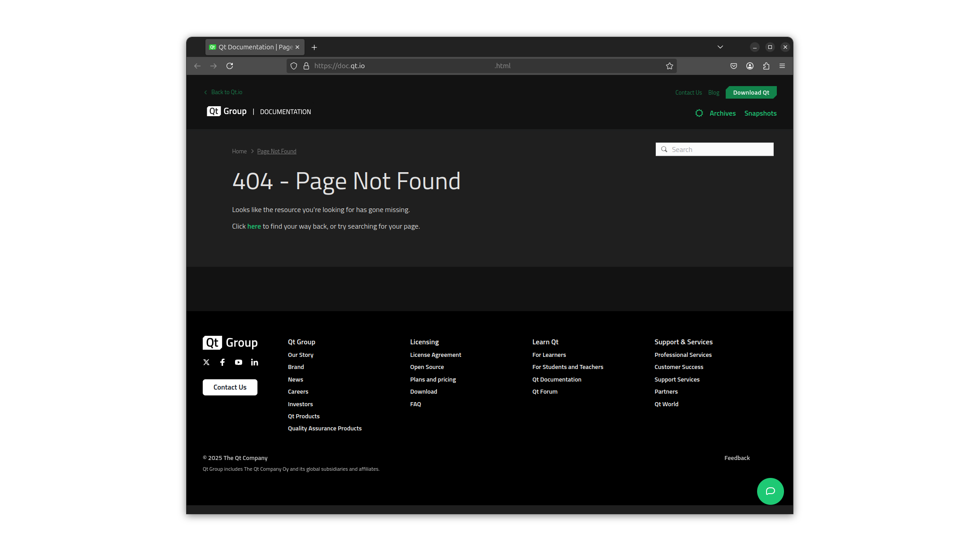Open the Snapshots navigation item
The width and height of the screenshot is (980, 551).
pyautogui.click(x=760, y=113)
